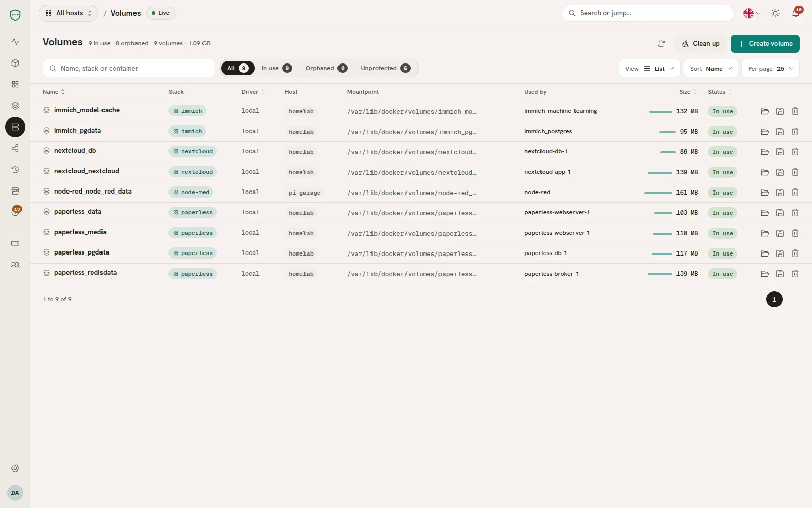
Task: Go to page 1 in pagination
Action: coord(774,299)
